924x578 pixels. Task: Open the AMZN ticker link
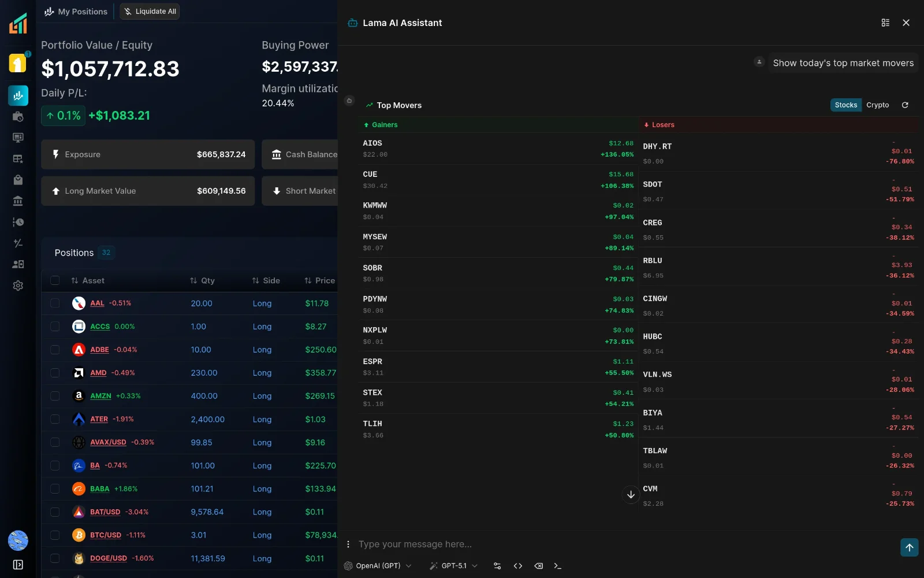tap(100, 396)
